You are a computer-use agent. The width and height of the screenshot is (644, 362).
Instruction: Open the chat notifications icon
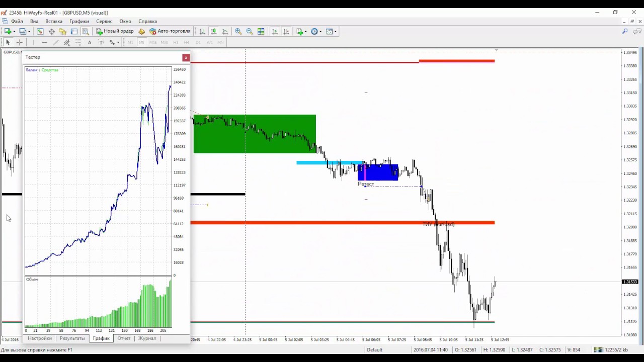pyautogui.click(x=638, y=31)
